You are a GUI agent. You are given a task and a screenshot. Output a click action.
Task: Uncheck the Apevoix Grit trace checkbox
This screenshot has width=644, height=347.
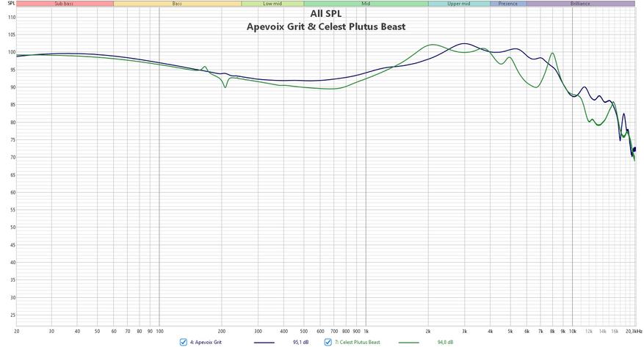point(183,342)
